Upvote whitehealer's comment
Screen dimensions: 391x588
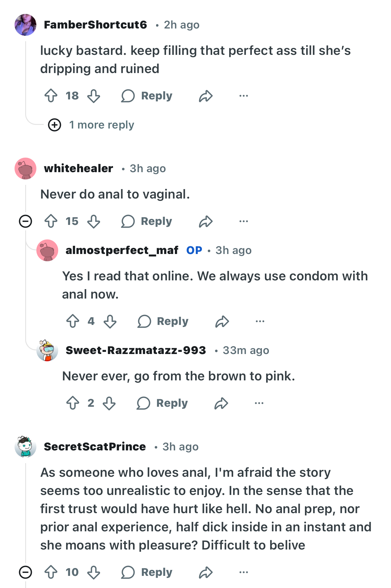coord(51,221)
